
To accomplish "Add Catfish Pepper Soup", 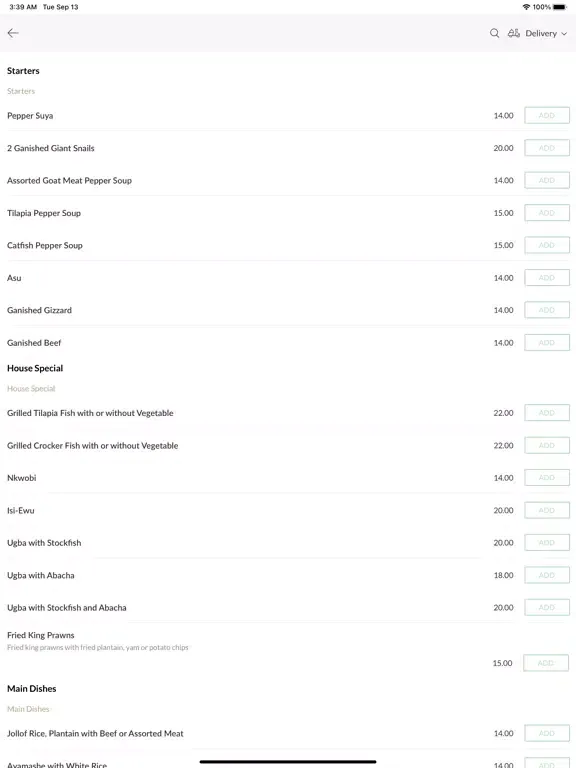I will 547,245.
